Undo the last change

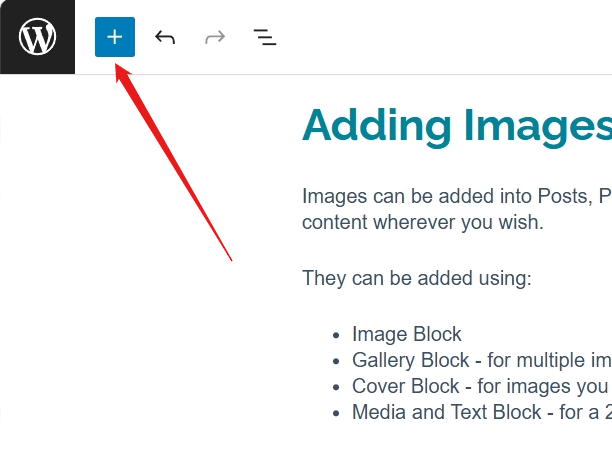[x=165, y=37]
